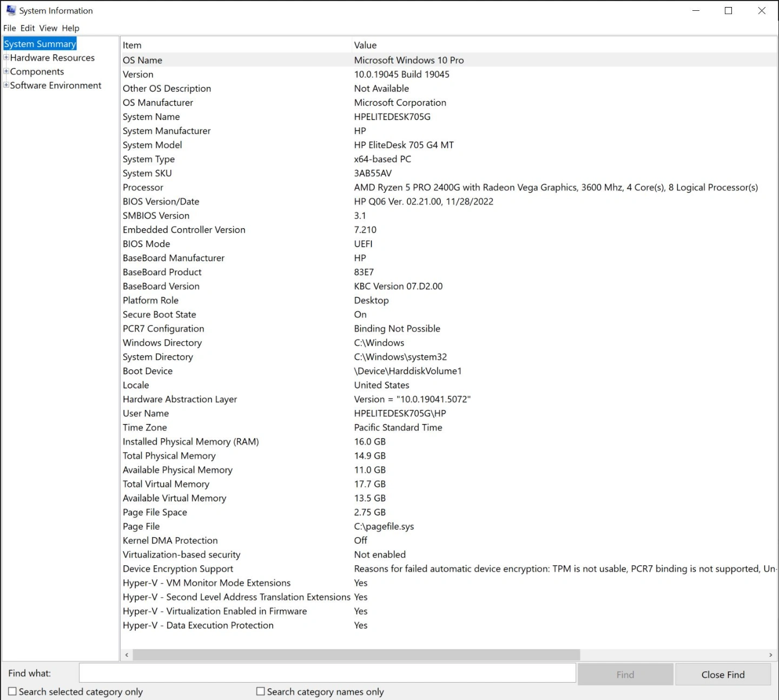Select the Version row label
Image resolution: width=779 pixels, height=700 pixels.
pyautogui.click(x=138, y=74)
